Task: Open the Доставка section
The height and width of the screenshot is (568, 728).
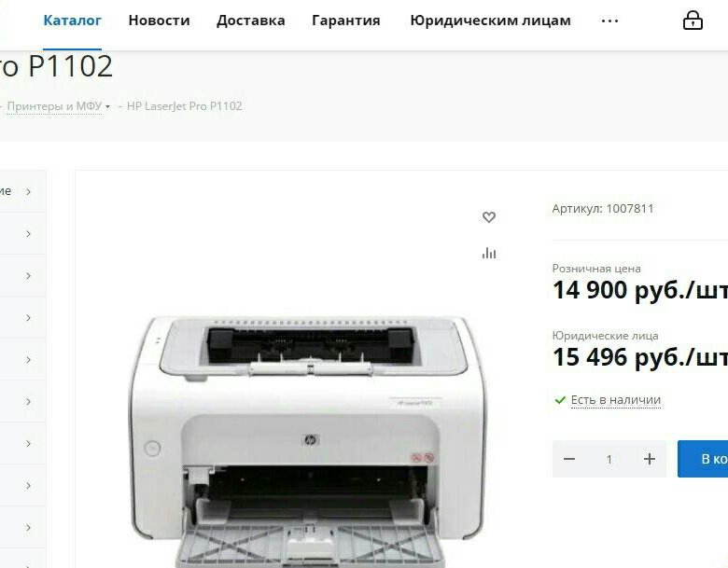Action: point(251,21)
